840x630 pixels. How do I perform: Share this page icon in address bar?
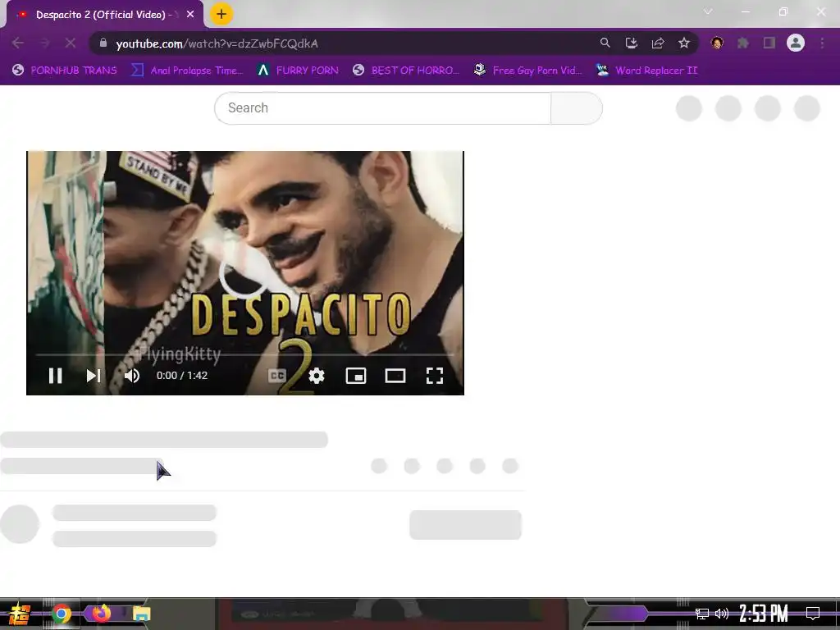coord(658,43)
